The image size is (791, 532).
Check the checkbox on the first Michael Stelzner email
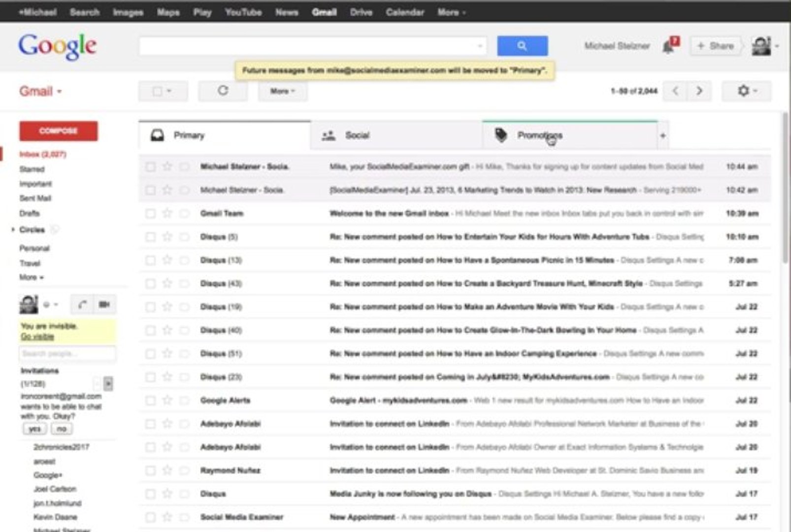151,166
